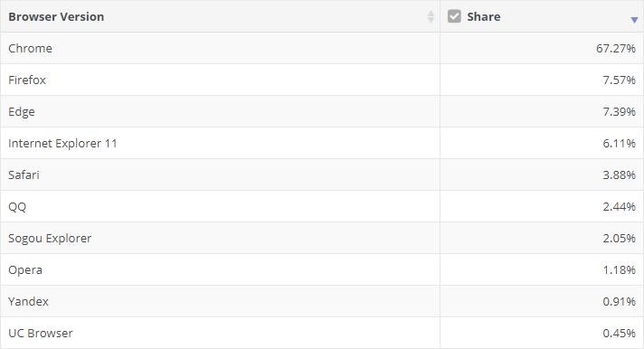
Task: Toggle the Share column checkbox
Action: pyautogui.click(x=454, y=16)
